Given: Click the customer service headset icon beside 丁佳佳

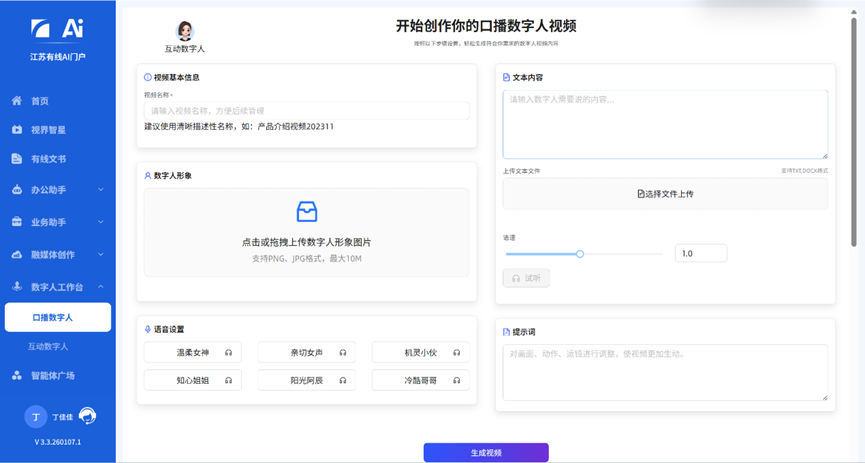Looking at the screenshot, I should 87,416.
